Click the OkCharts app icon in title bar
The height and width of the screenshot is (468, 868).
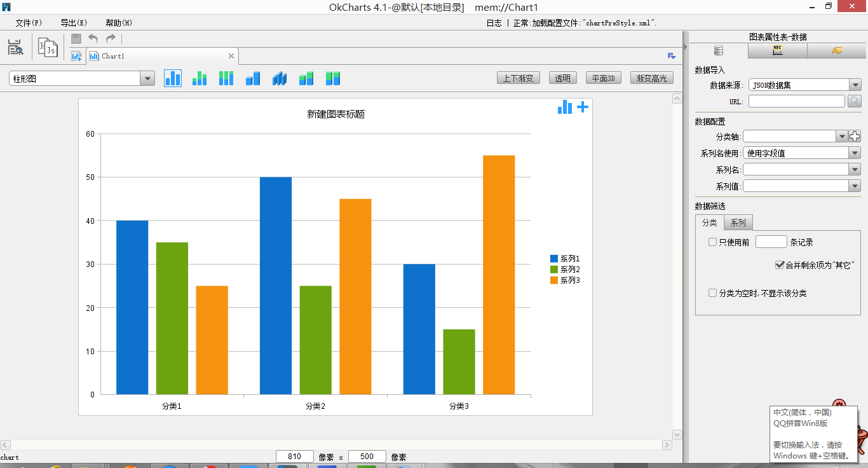pos(7,7)
